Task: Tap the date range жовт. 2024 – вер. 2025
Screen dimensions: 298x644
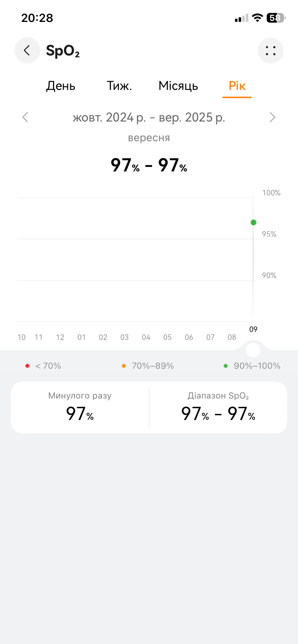Action: (x=149, y=117)
